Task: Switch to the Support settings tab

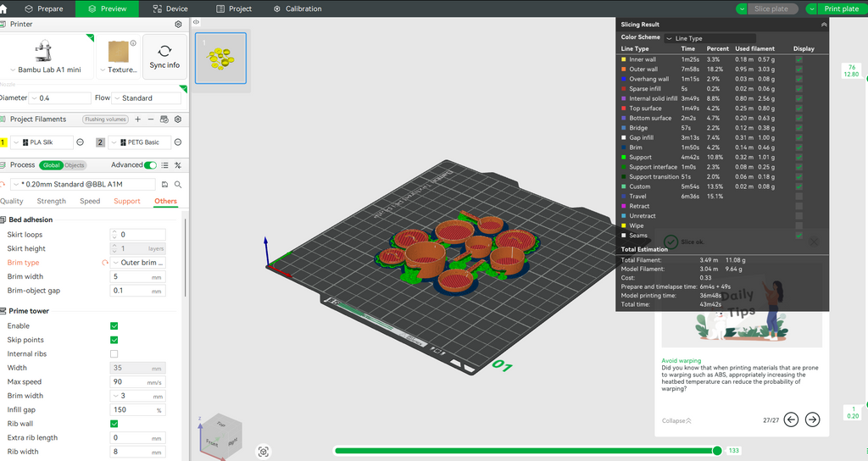Action: coord(127,202)
